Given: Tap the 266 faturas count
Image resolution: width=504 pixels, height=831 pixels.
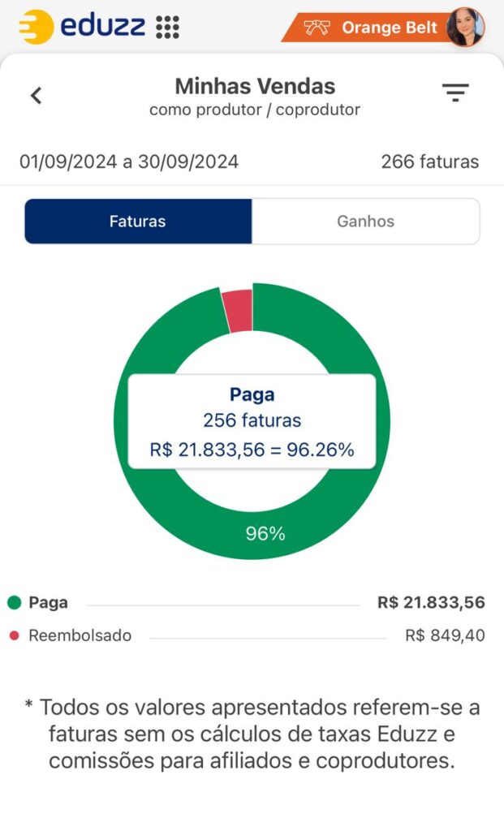Looking at the screenshot, I should 429,161.
